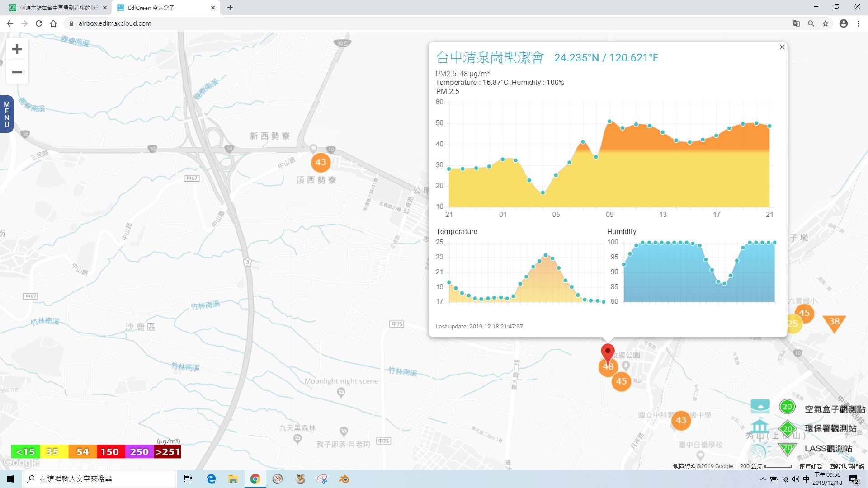Select the orange 48 sensor marker

[608, 367]
